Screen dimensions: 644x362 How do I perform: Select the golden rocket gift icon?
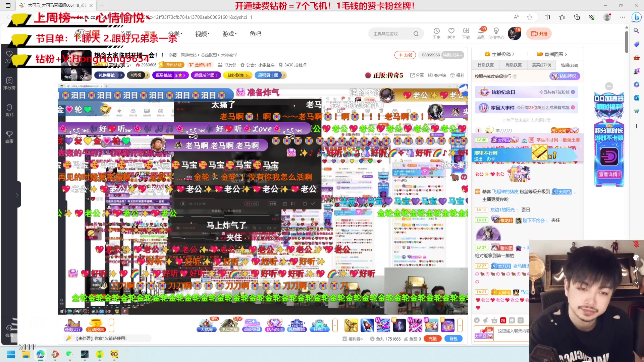351,325
